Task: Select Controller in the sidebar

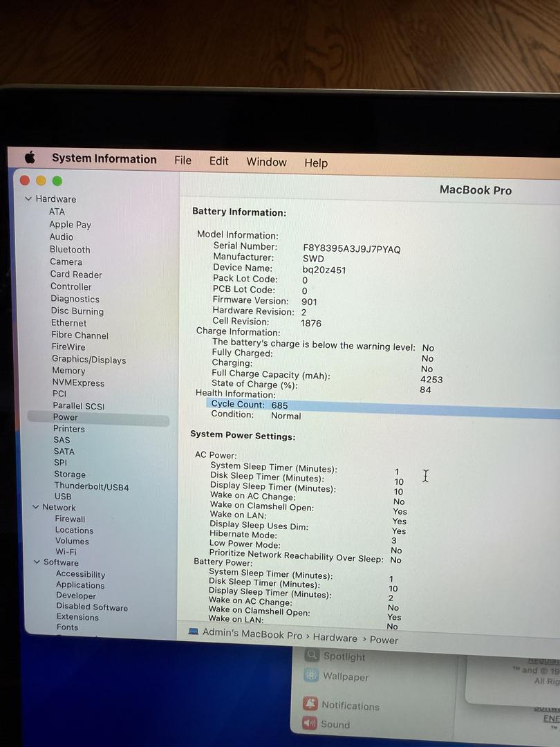Action: 71,286
